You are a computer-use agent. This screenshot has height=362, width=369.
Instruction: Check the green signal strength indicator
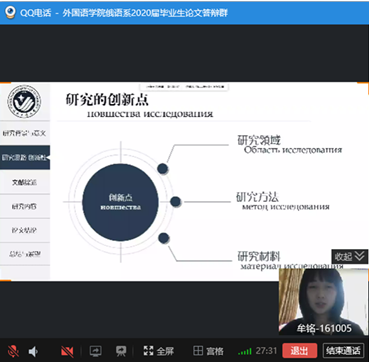[245, 351]
